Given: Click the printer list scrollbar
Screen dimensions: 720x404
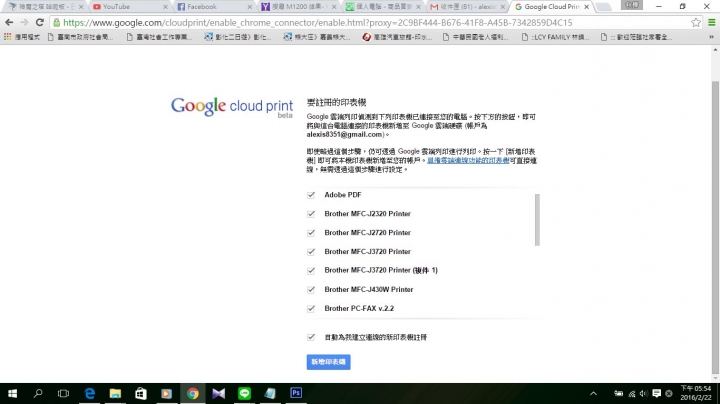Looking at the screenshot, I should click(537, 220).
